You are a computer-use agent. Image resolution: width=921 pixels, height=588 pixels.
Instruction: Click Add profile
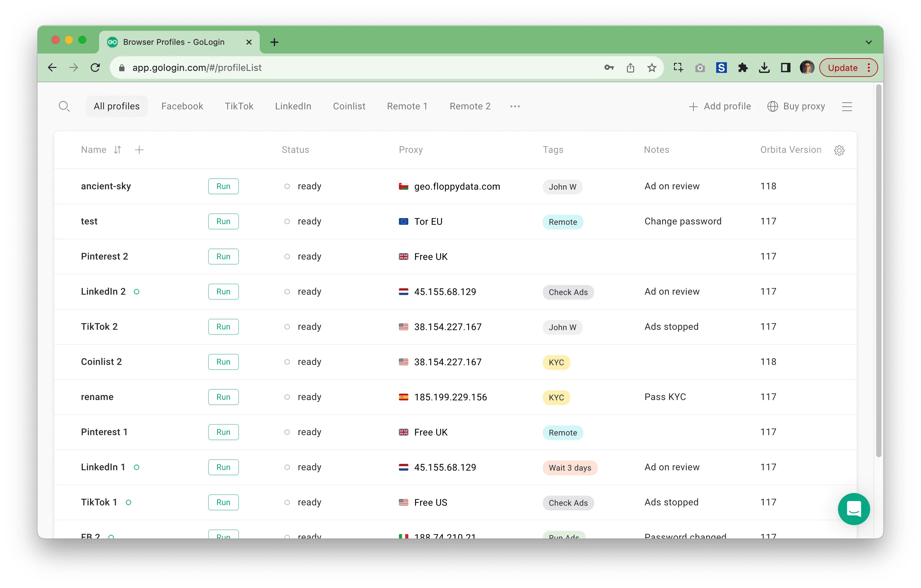720,106
